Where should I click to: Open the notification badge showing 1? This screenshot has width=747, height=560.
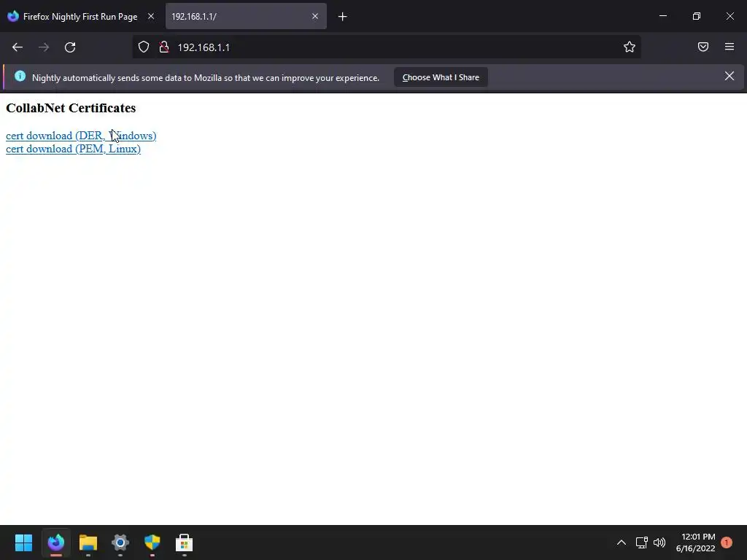pyautogui.click(x=727, y=542)
